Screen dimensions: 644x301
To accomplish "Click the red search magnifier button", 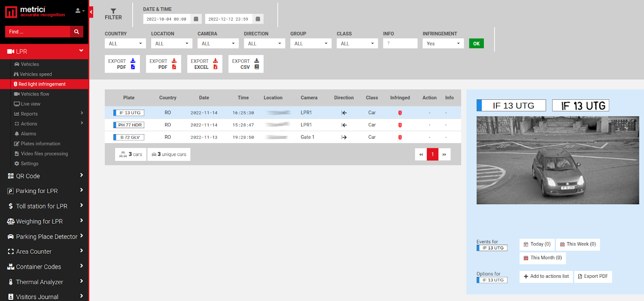I will [76, 32].
